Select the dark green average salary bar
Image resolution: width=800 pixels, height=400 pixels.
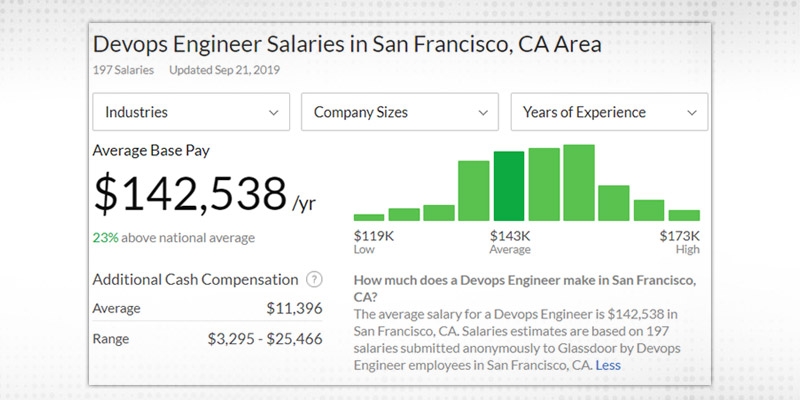click(509, 186)
